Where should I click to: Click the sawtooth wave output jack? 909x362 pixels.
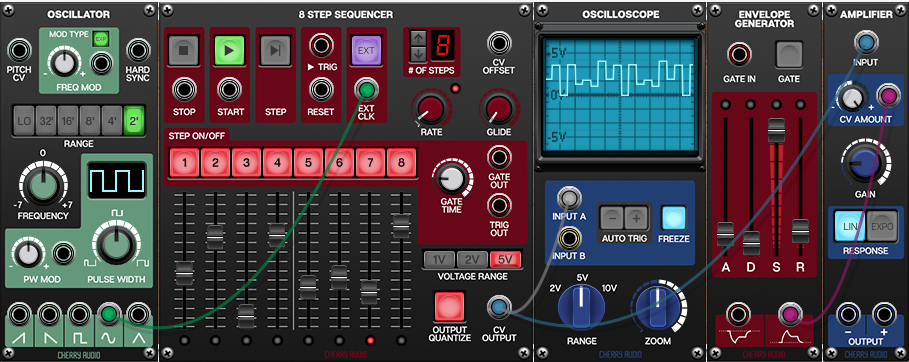point(20,314)
